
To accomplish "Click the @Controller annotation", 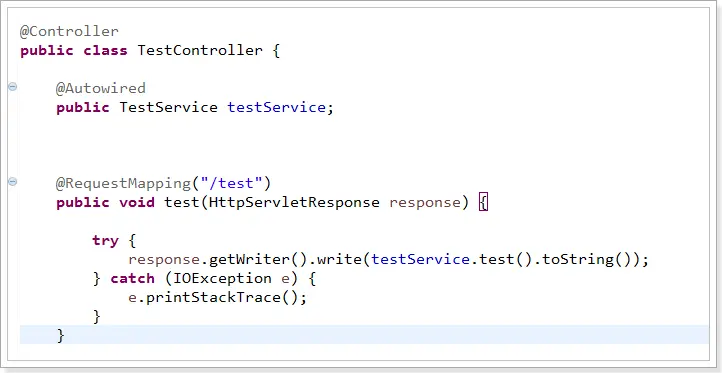I will [69, 31].
